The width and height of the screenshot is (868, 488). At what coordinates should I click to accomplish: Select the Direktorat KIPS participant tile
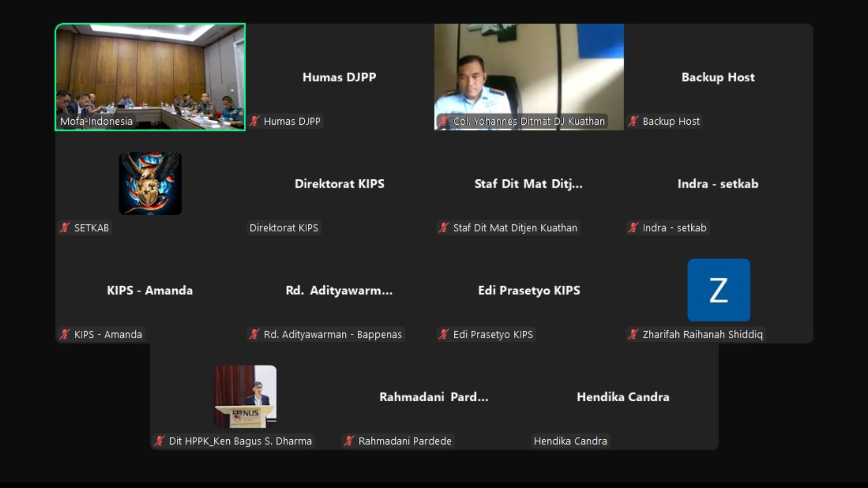point(340,184)
